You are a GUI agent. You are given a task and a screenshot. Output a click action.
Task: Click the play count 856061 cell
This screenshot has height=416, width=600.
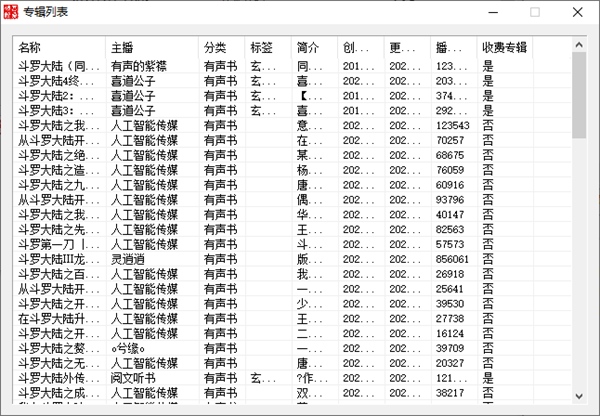pos(453,259)
